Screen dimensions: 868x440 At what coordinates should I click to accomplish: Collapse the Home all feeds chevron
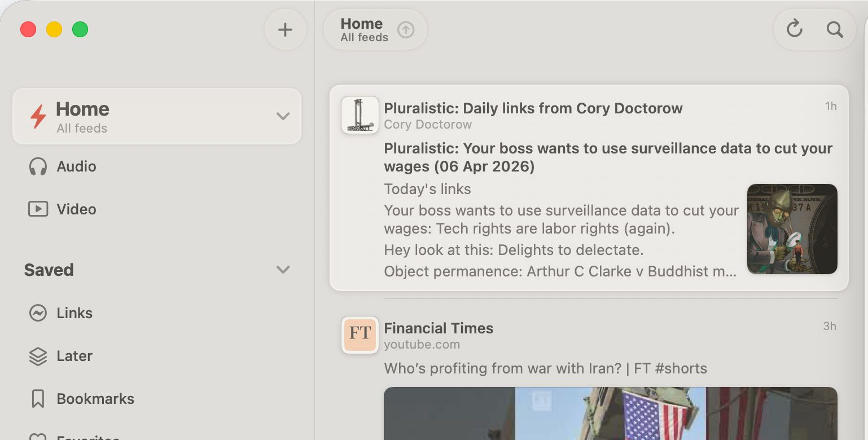pos(283,116)
